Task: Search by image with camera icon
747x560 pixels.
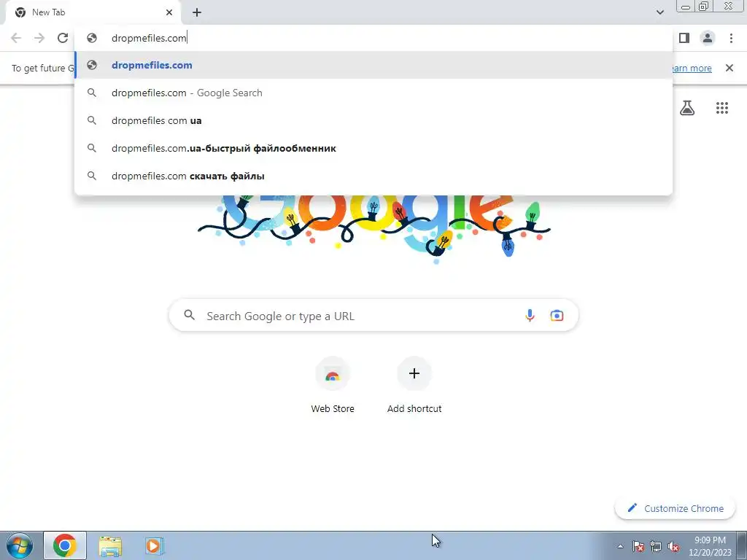Action: coord(557,315)
